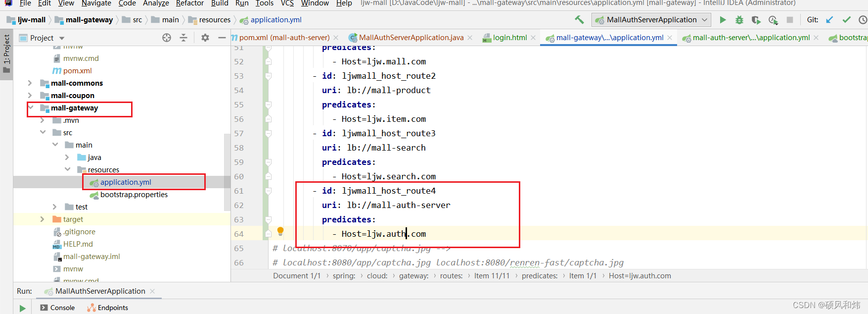Close the MallAuthServerApplication run tab
868x314 pixels.
152,291
